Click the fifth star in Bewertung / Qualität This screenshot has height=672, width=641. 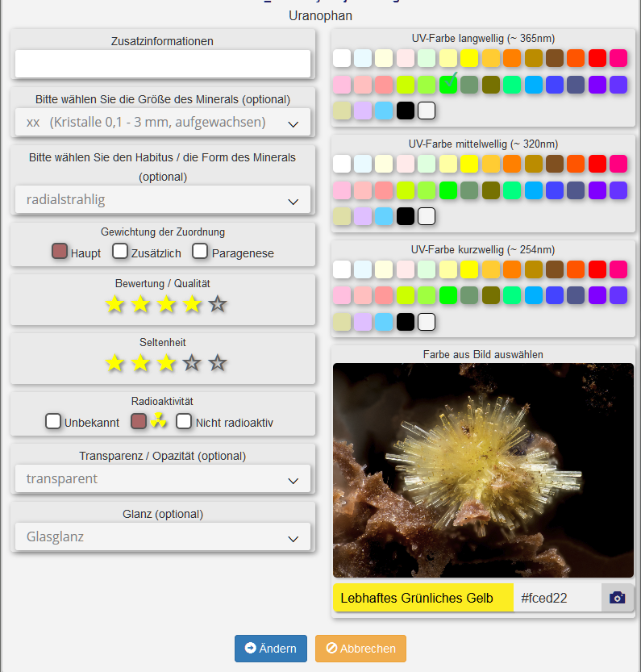(218, 304)
